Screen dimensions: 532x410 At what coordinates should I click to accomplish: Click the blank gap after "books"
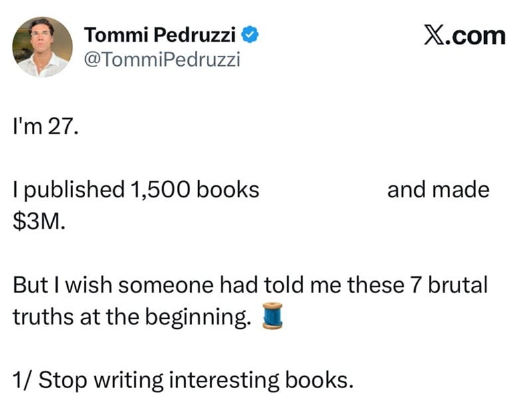(323, 189)
